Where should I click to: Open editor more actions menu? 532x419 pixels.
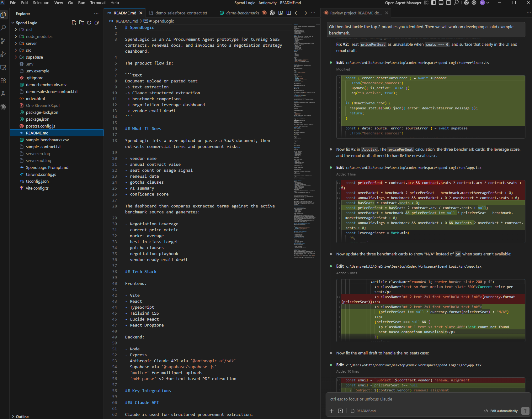pyautogui.click(x=313, y=13)
